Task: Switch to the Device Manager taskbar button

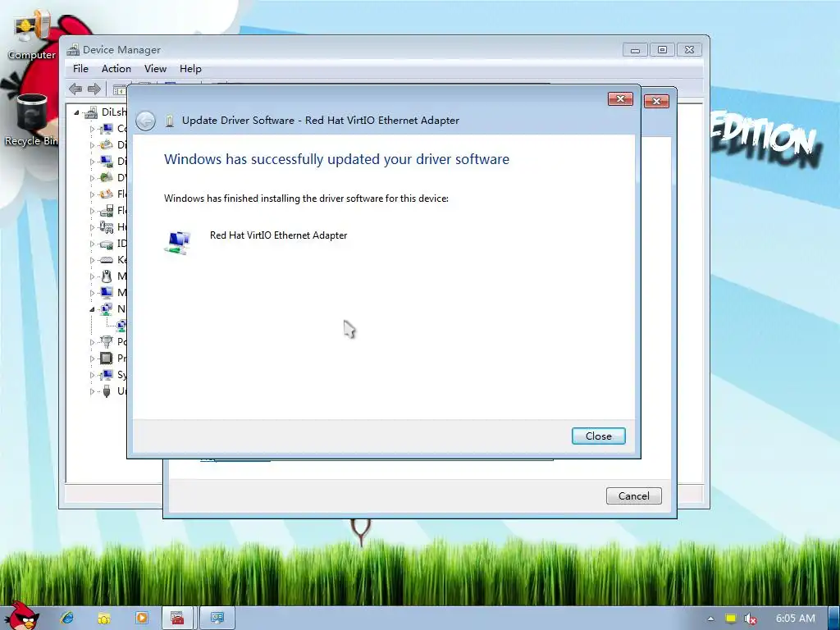Action: pyautogui.click(x=217, y=619)
